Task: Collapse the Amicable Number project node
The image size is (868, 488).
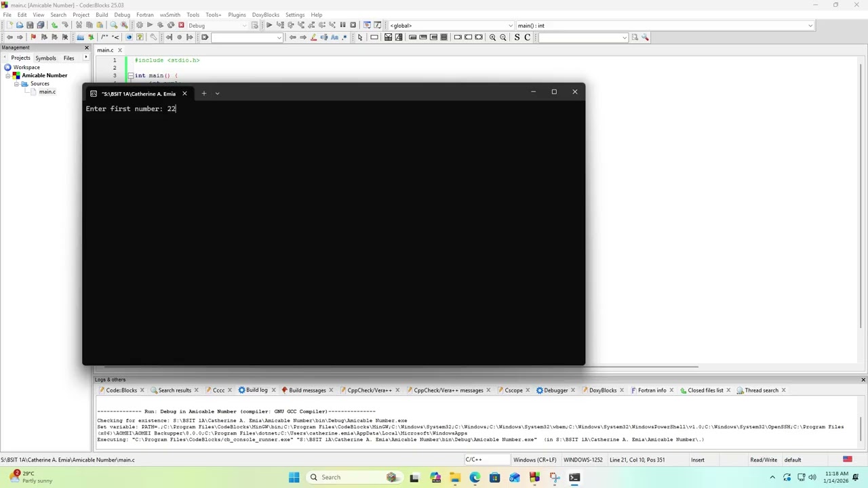Action: tap(9, 75)
